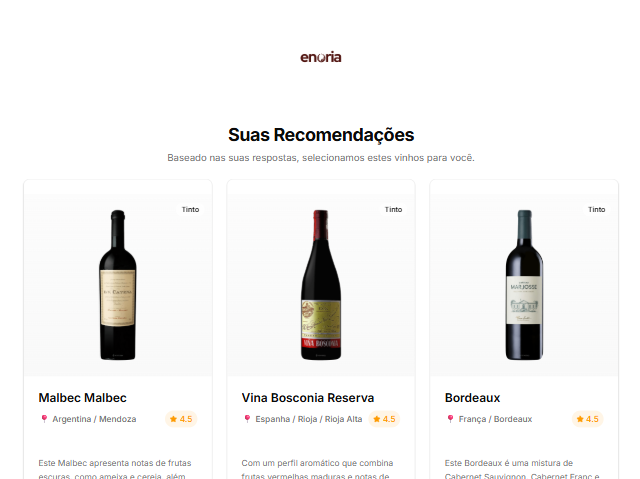Click the star rating on Vina Bosconia Reserva

click(384, 419)
